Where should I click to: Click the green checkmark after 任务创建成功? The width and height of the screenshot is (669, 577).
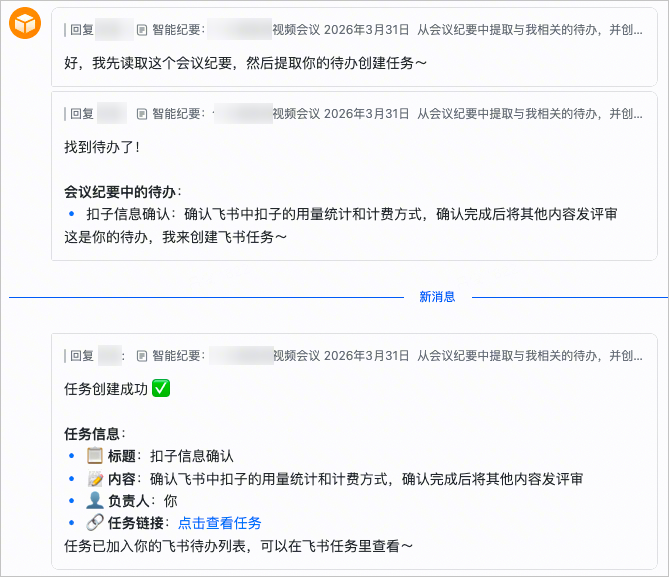coord(161,388)
